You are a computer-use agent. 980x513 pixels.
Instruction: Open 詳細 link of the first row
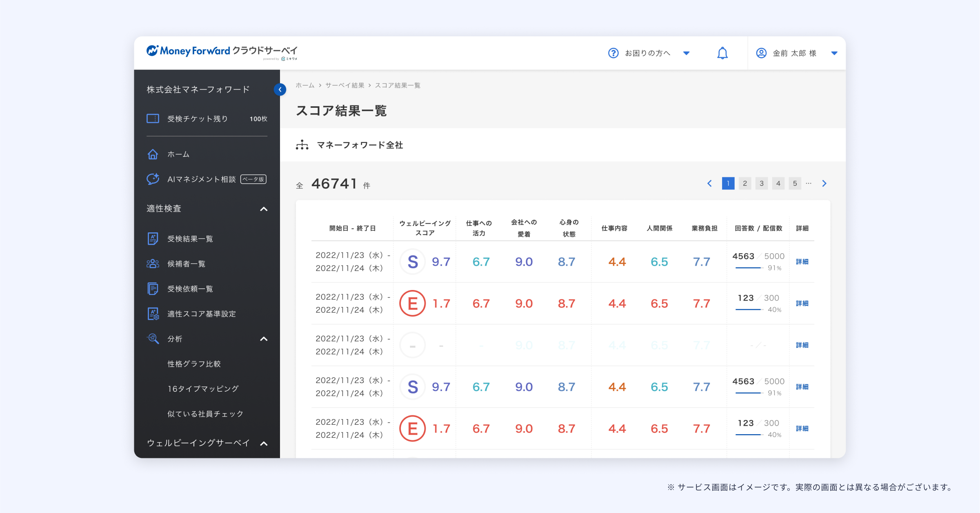pos(802,262)
